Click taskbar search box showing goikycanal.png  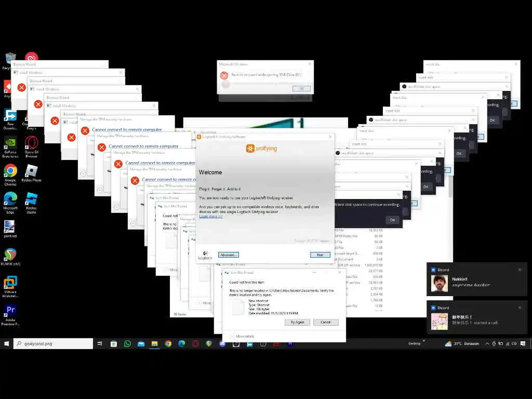point(53,344)
